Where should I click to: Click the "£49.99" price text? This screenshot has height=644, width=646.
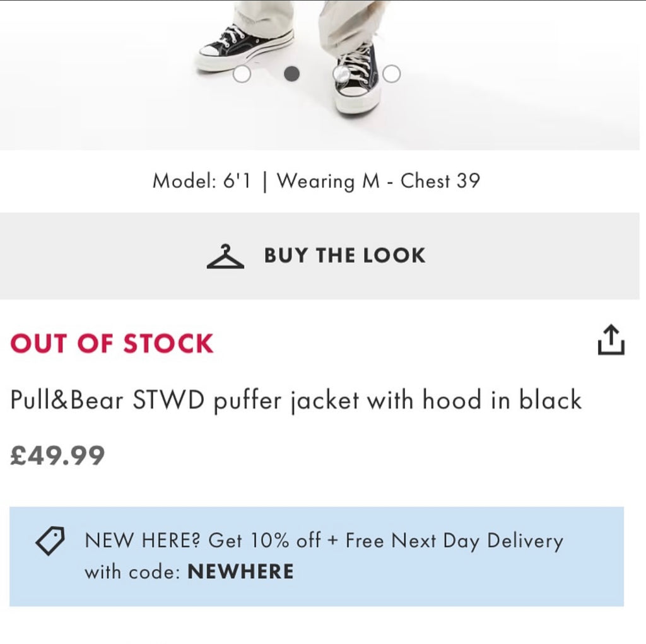pyautogui.click(x=57, y=454)
